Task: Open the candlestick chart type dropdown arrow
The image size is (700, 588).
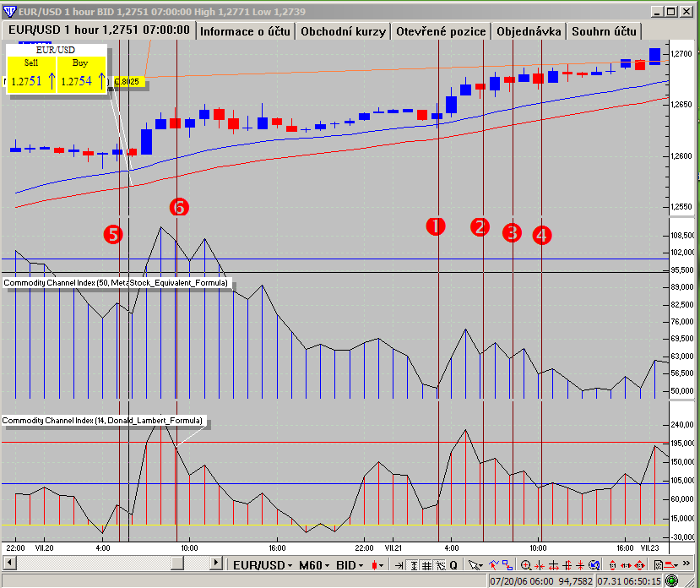Action: point(382,566)
